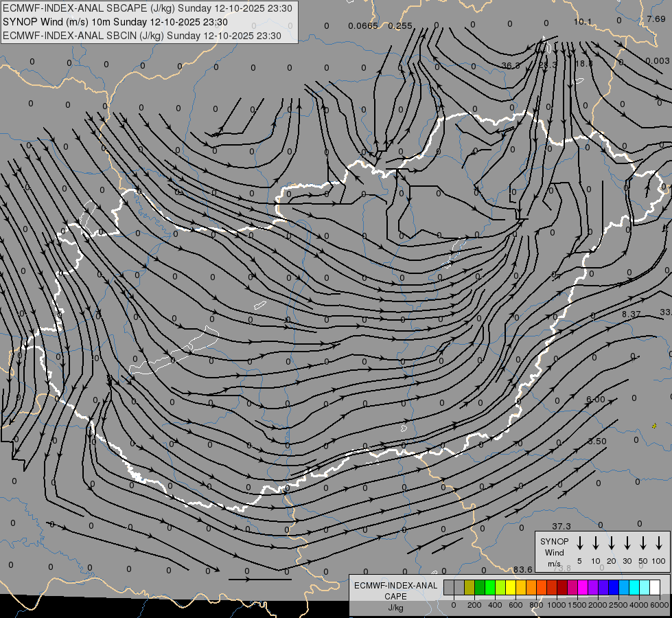Viewport: 672px width, 618px height.
Task: Pick the white CAPE swatch
Action: tap(655, 587)
